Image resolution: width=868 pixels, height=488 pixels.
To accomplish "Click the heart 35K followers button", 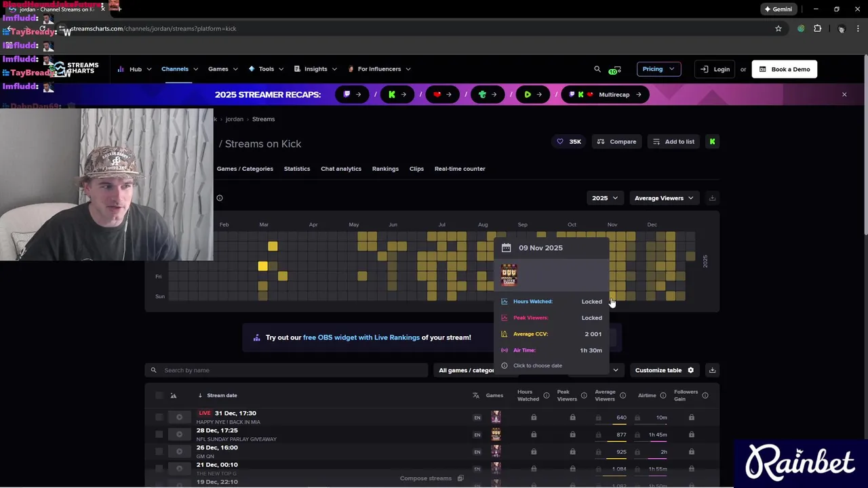I will click(569, 142).
